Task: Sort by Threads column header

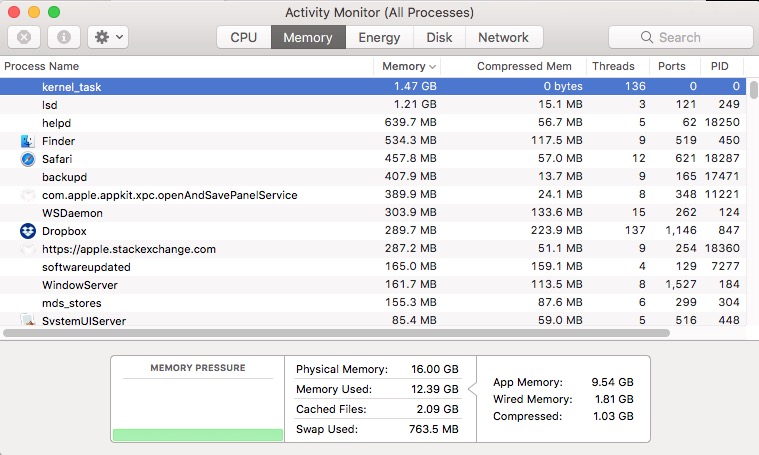Action: tap(613, 66)
